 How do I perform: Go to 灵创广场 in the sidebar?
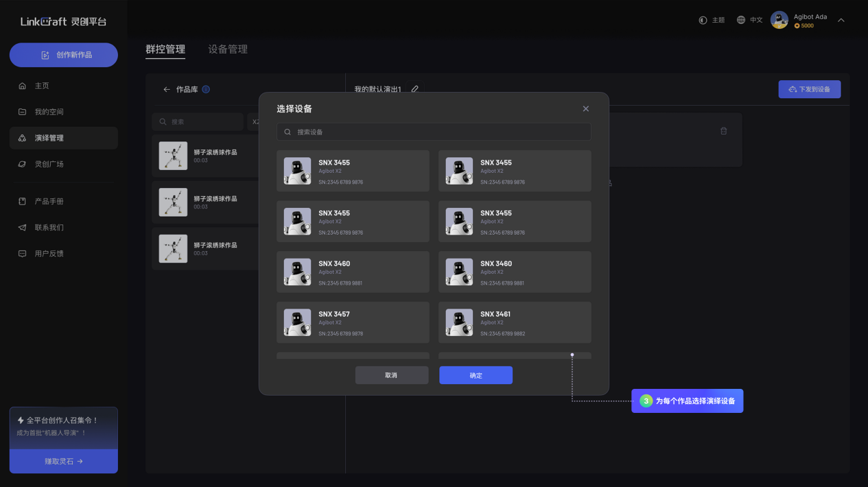[49, 164]
